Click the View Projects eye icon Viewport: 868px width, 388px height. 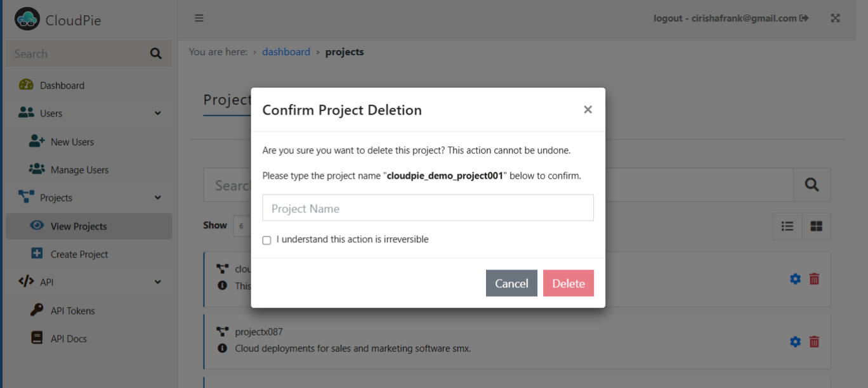[x=37, y=226]
